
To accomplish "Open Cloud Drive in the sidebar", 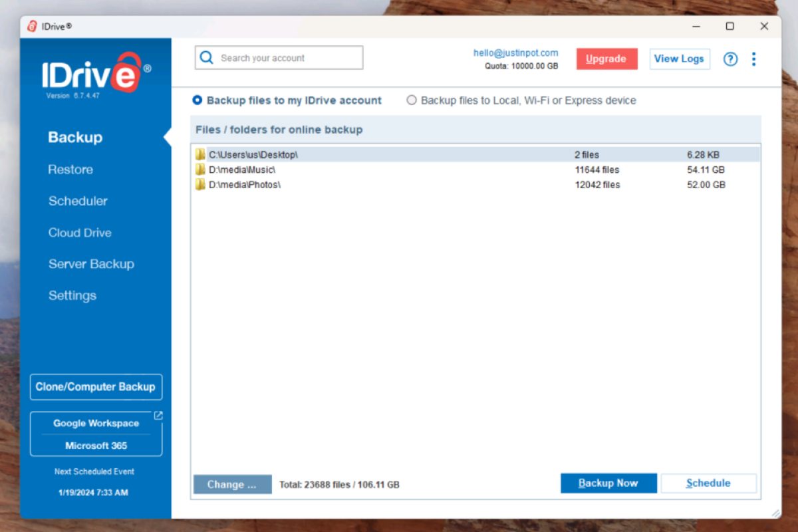I will [80, 233].
